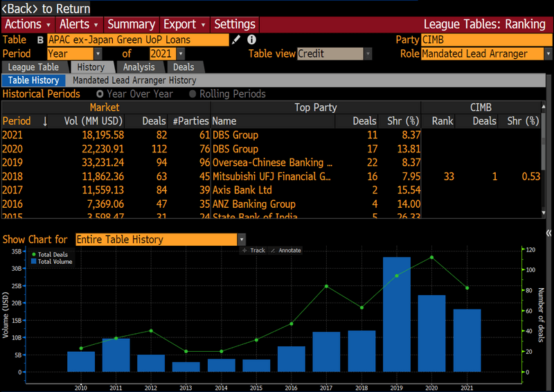
Task: Select the Table History sub-tab
Action: 33,80
